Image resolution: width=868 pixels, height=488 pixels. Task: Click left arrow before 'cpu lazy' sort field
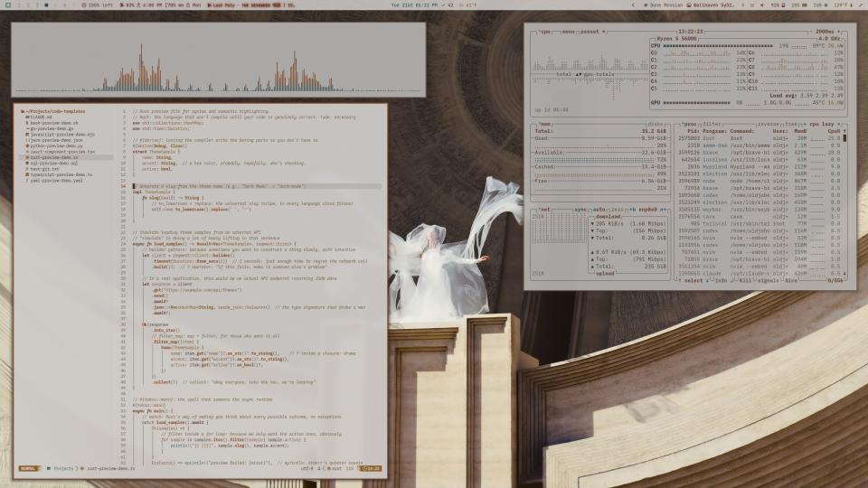point(805,124)
